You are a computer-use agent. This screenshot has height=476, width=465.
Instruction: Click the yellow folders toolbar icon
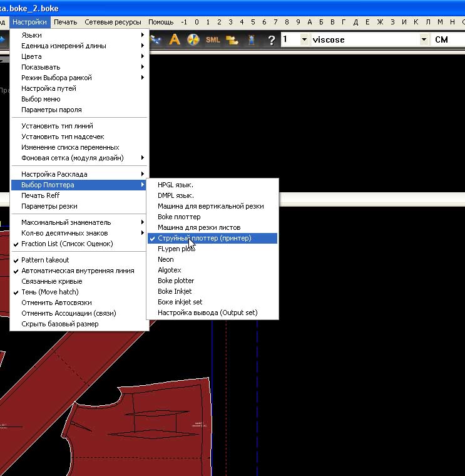click(x=232, y=39)
